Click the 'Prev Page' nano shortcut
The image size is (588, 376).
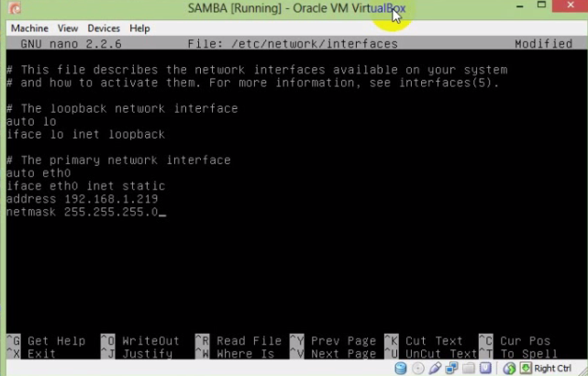tap(333, 341)
